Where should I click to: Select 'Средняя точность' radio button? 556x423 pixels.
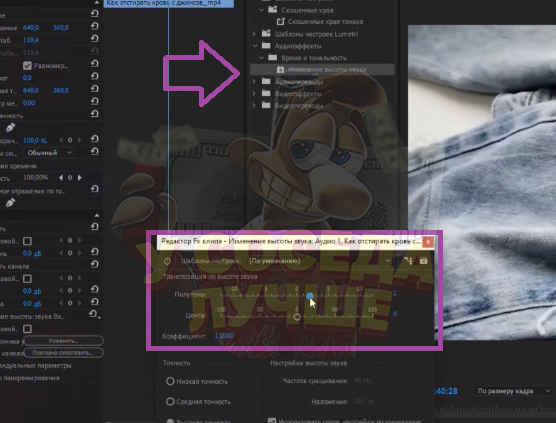point(170,401)
